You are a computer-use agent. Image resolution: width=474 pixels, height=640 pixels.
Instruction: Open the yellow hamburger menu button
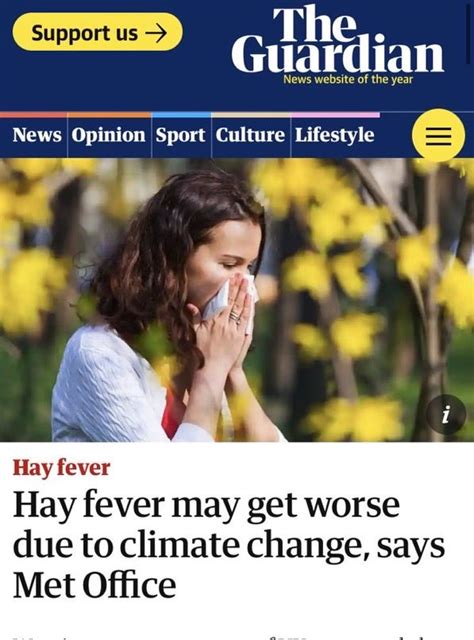coord(438,135)
